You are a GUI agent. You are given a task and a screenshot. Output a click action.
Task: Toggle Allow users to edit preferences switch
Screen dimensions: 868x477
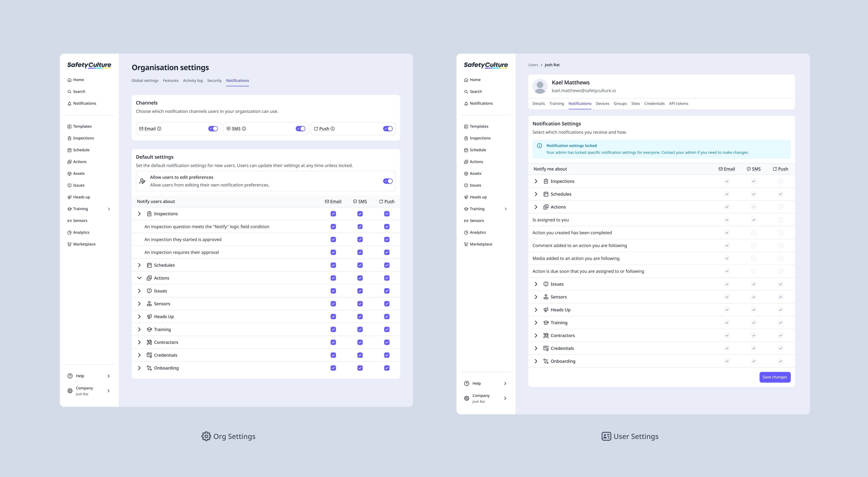388,181
